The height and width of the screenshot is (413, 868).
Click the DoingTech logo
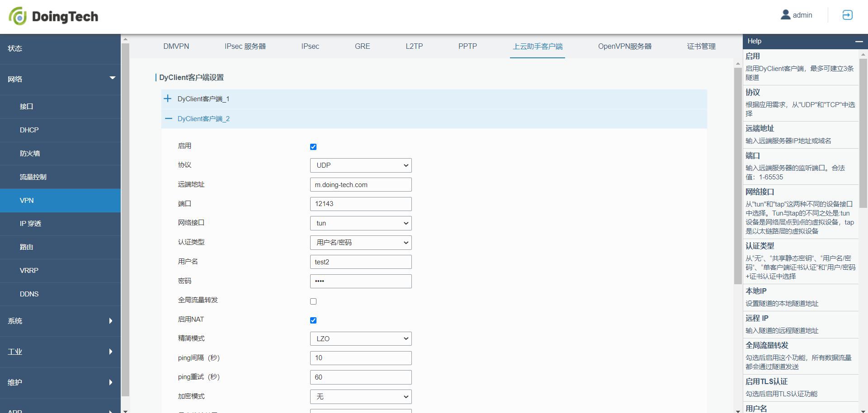point(53,16)
